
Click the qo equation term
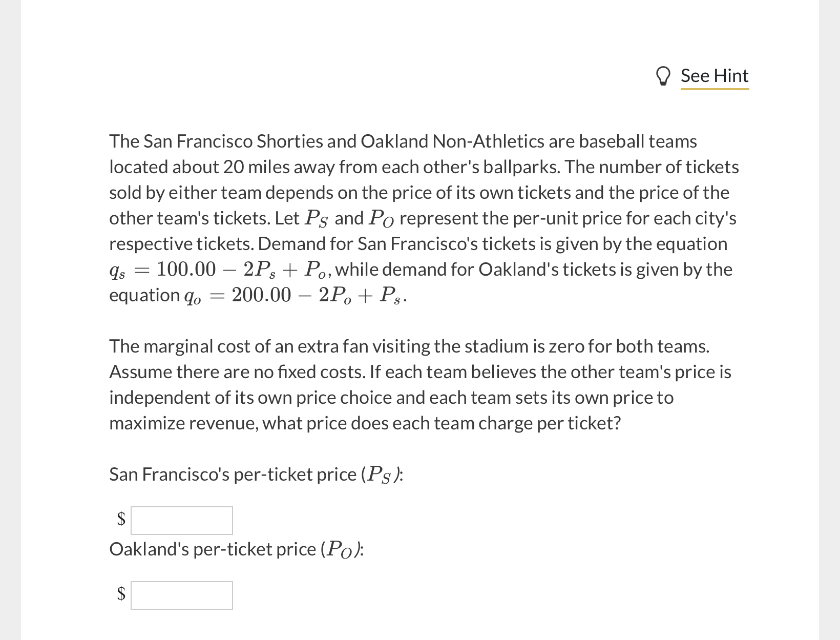[x=193, y=296]
